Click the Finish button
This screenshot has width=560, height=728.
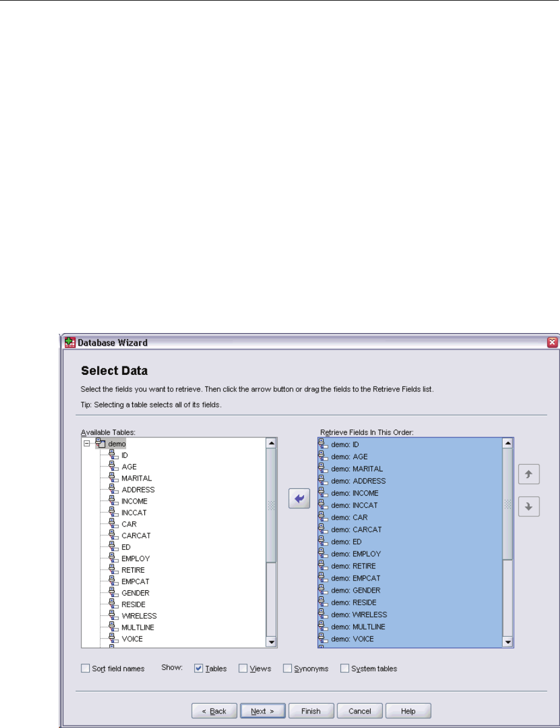310,710
